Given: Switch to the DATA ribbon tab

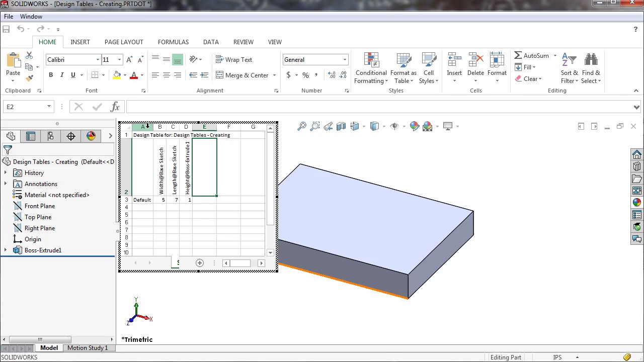Looking at the screenshot, I should click(211, 42).
